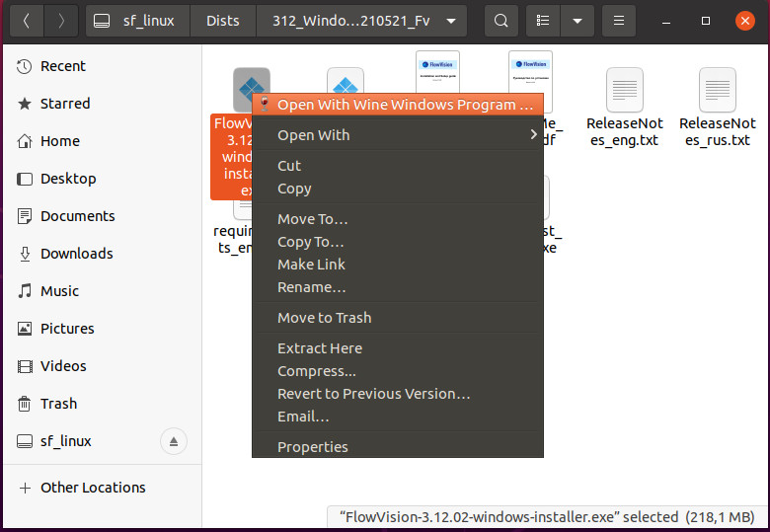Select Cut from context menu
This screenshot has height=532, width=770.
[x=397, y=166]
